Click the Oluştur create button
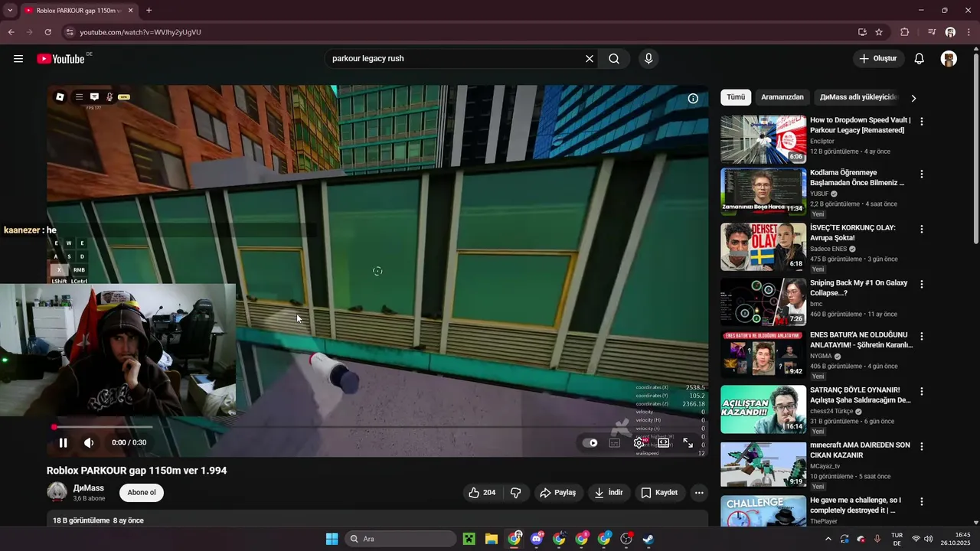 click(x=879, y=59)
